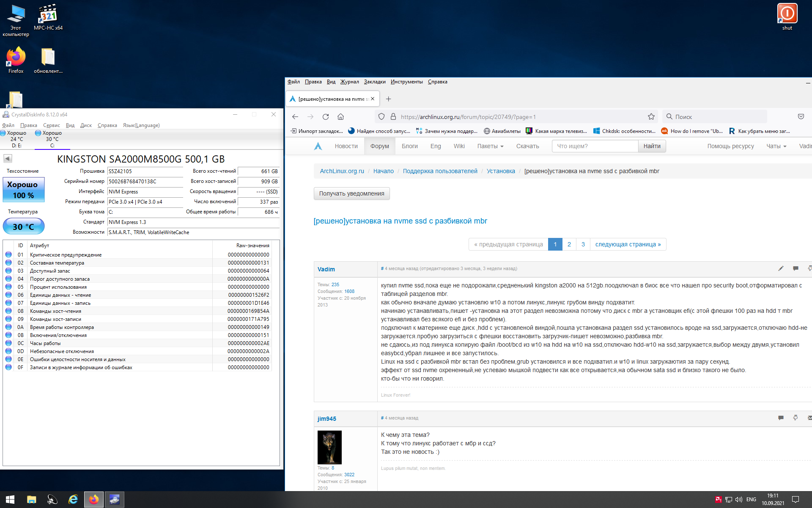
Task: Select the C: disk status indicator
Action: pyautogui.click(x=52, y=139)
